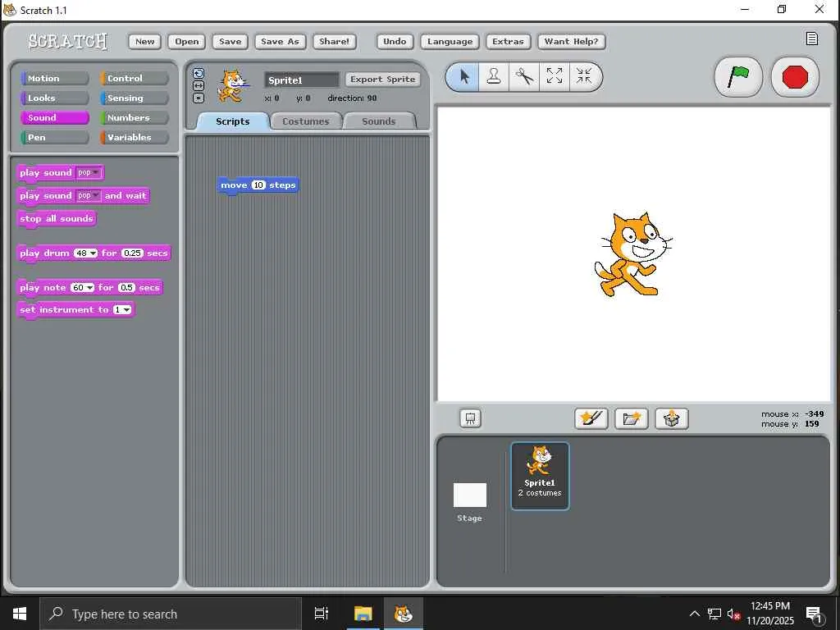Select the shrink sprite tool
The image size is (840, 630).
pos(584,77)
